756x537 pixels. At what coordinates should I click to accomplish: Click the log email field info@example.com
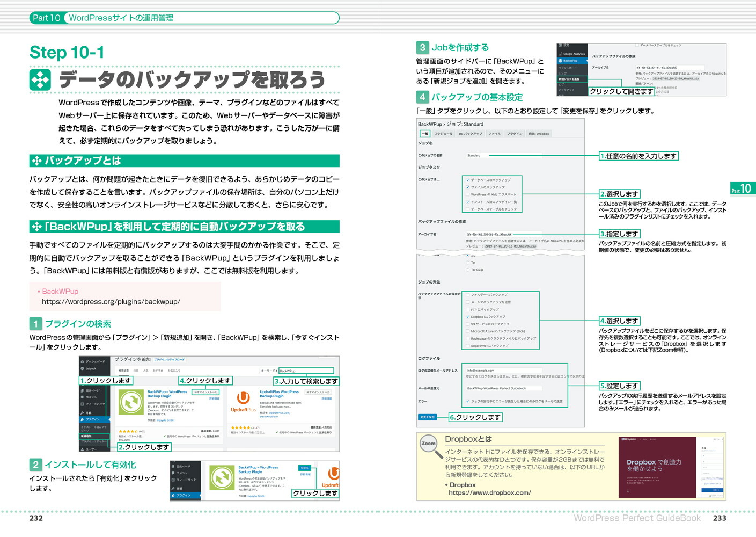pyautogui.click(x=504, y=371)
